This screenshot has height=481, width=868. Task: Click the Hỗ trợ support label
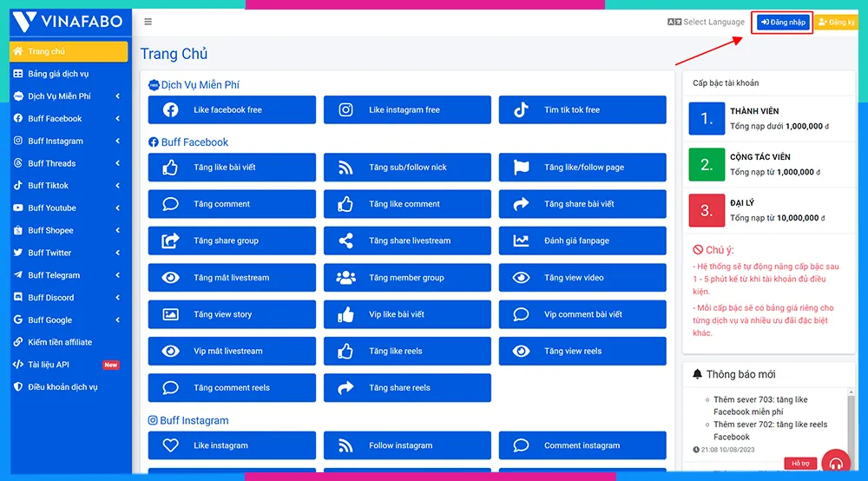coord(800,464)
